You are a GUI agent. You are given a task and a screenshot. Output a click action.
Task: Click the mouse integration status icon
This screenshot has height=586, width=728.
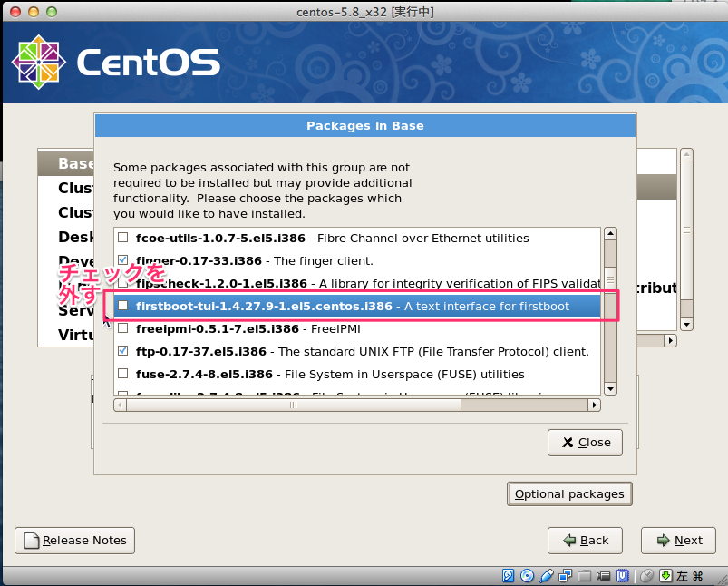coord(646,576)
